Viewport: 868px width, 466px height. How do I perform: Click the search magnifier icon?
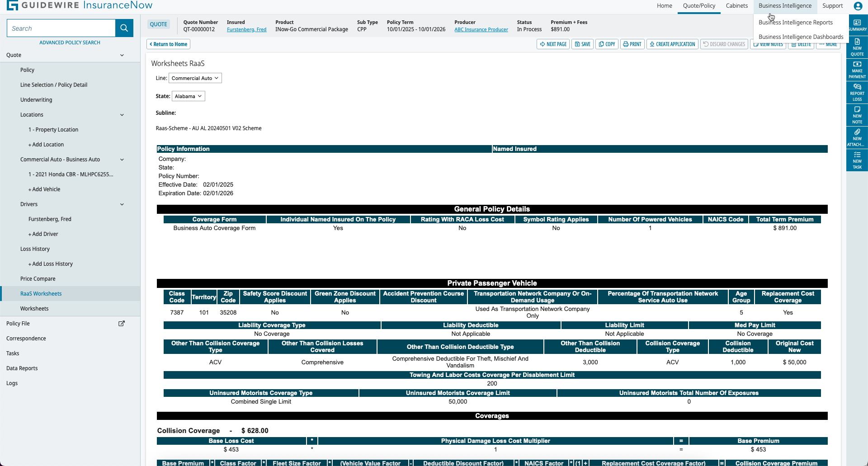(124, 28)
